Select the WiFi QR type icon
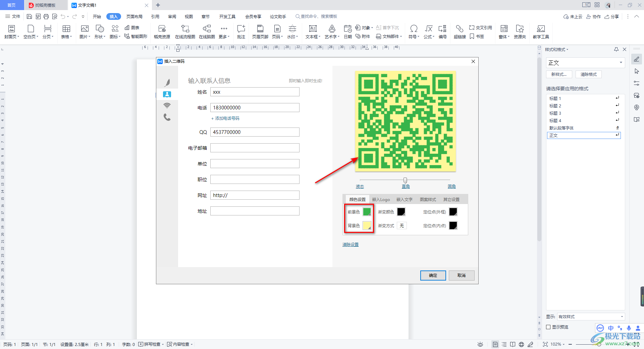Viewport: 644px width, 349px height. click(167, 105)
